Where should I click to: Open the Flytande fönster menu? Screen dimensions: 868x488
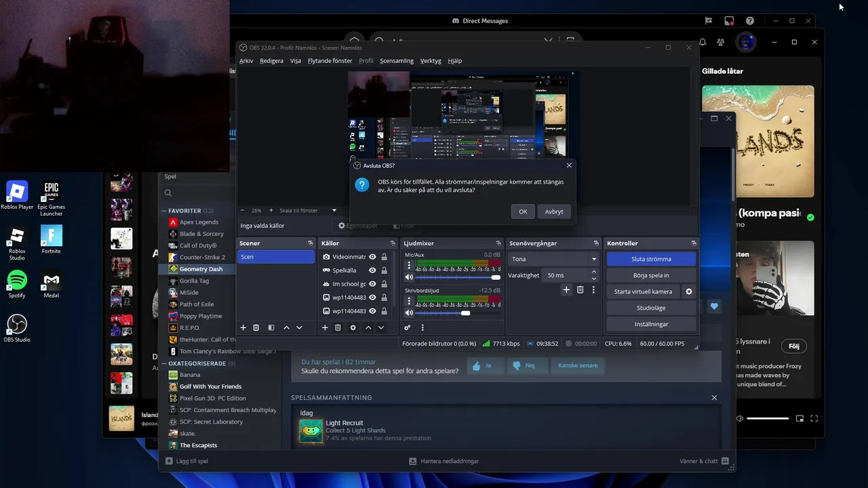(330, 60)
